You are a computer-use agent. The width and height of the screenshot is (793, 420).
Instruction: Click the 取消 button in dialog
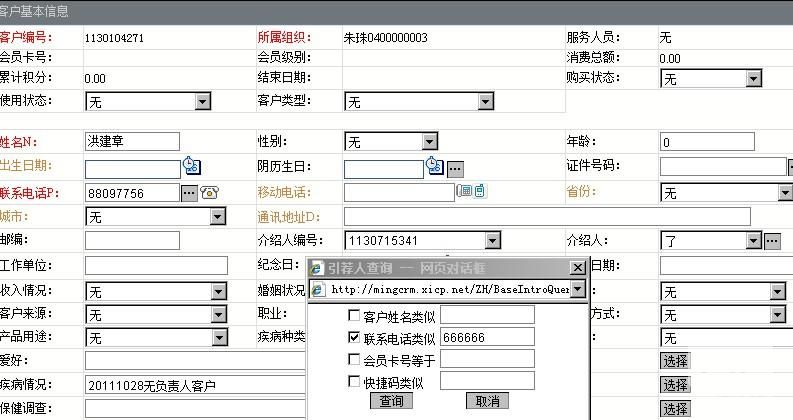pos(487,401)
